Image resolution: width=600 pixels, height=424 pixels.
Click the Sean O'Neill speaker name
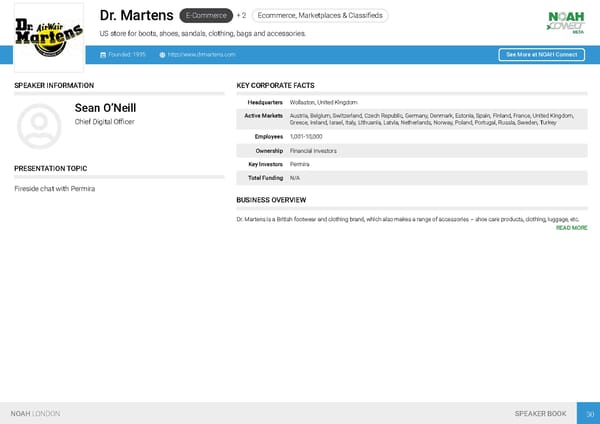point(105,108)
